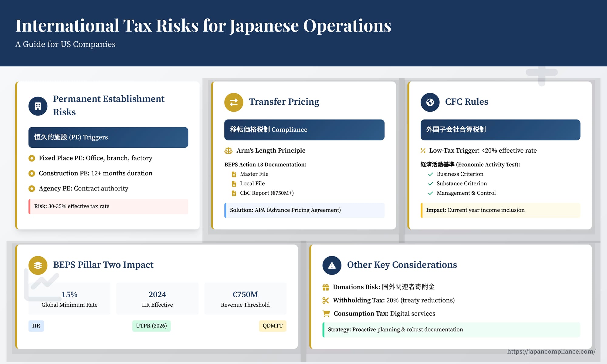Viewport: 607px width, 364px height.
Task: Click the Solution: APA callout box
Action: [x=304, y=210]
